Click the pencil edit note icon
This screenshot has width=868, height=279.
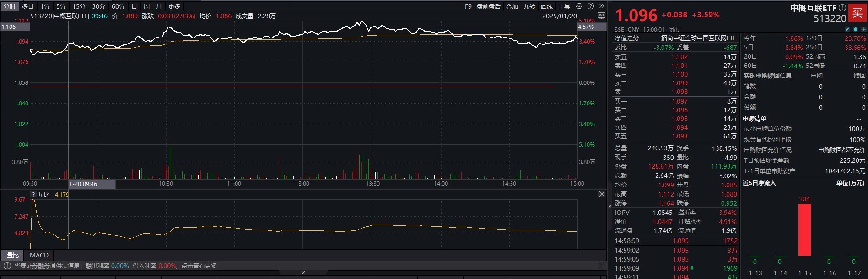847,29
